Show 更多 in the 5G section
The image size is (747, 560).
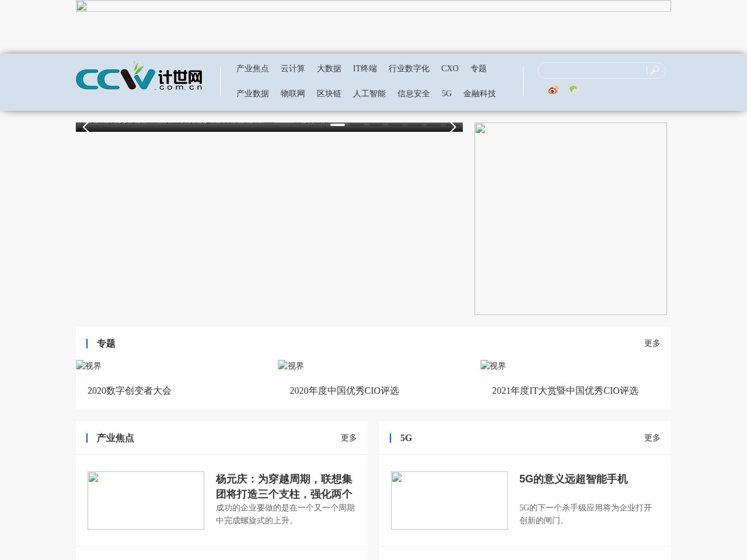(652, 438)
